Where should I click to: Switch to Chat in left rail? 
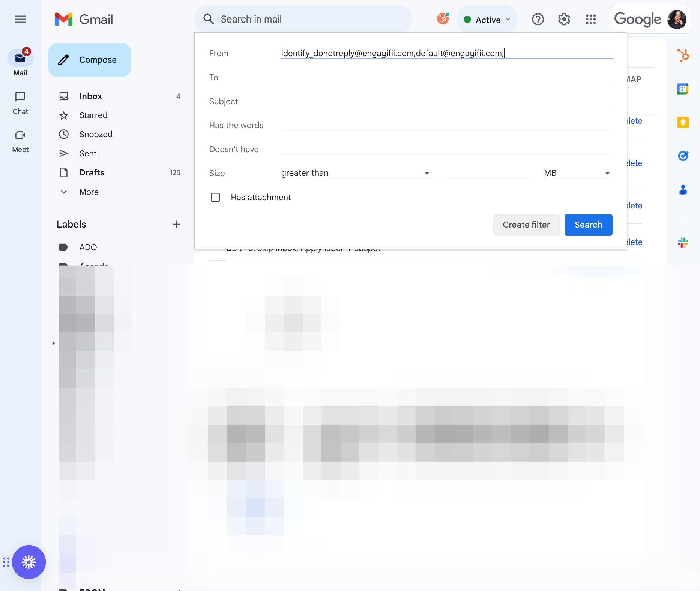click(20, 103)
